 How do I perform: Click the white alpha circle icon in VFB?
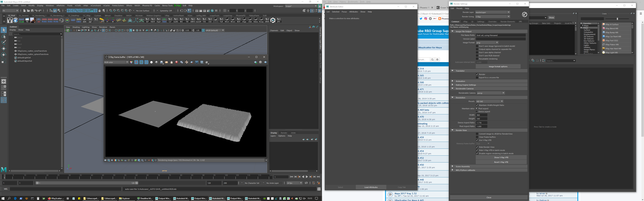click(x=151, y=62)
